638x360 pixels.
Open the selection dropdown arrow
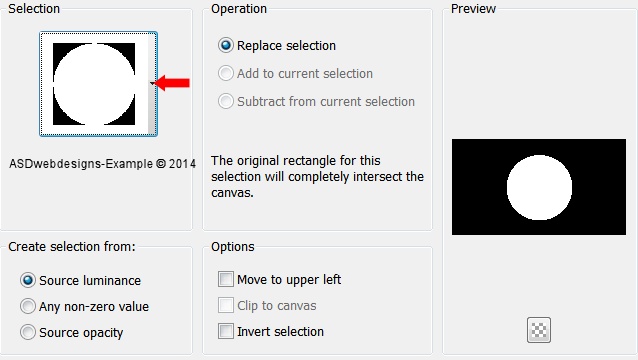click(152, 83)
